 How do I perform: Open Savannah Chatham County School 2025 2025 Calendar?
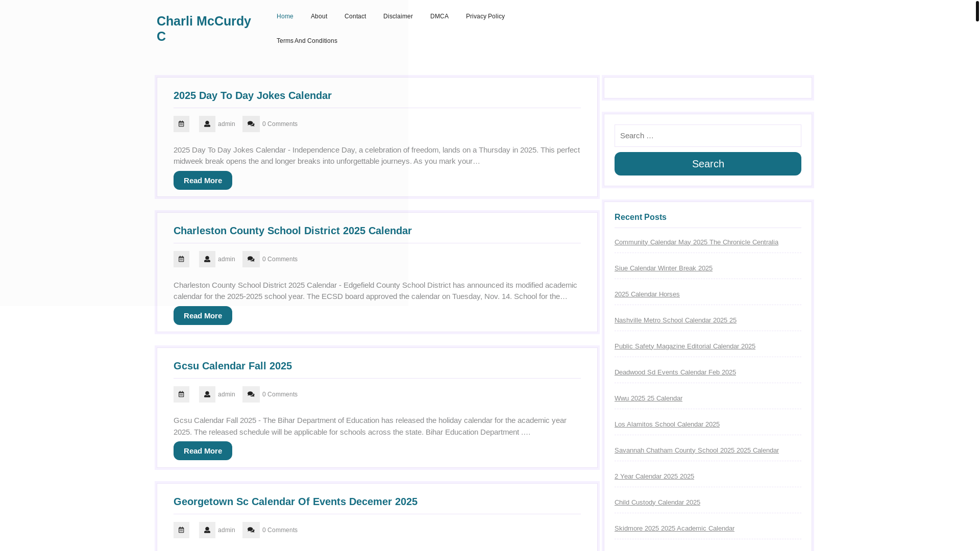697,450
